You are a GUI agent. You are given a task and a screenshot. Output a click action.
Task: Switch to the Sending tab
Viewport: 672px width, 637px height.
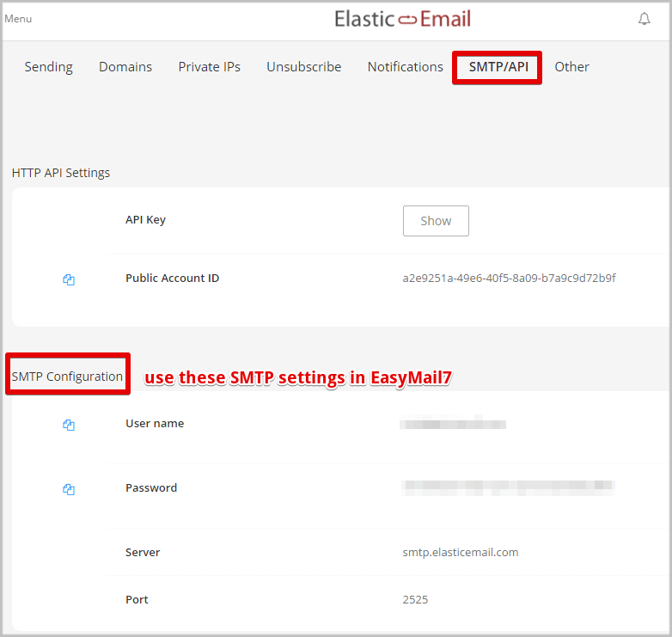48,67
